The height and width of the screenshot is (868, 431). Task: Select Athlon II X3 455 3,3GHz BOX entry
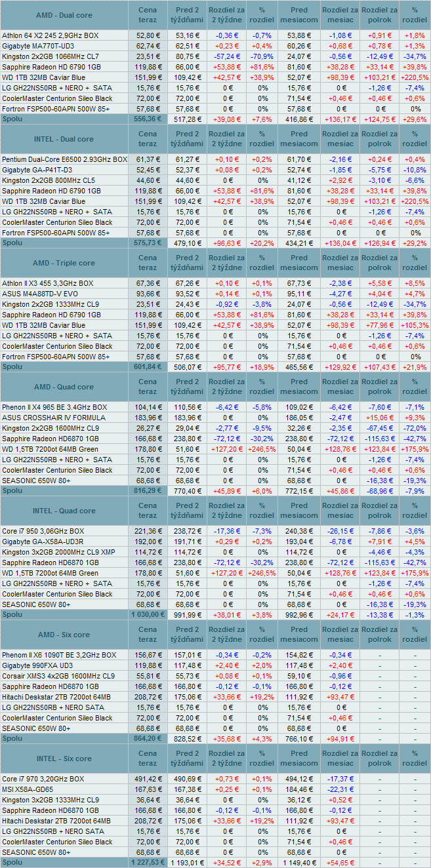tap(48, 283)
